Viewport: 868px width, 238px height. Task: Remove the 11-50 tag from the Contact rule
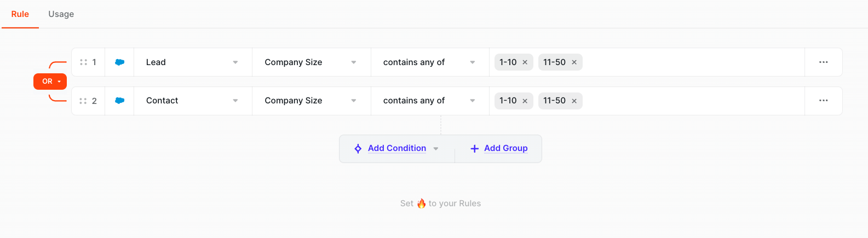pyautogui.click(x=574, y=101)
